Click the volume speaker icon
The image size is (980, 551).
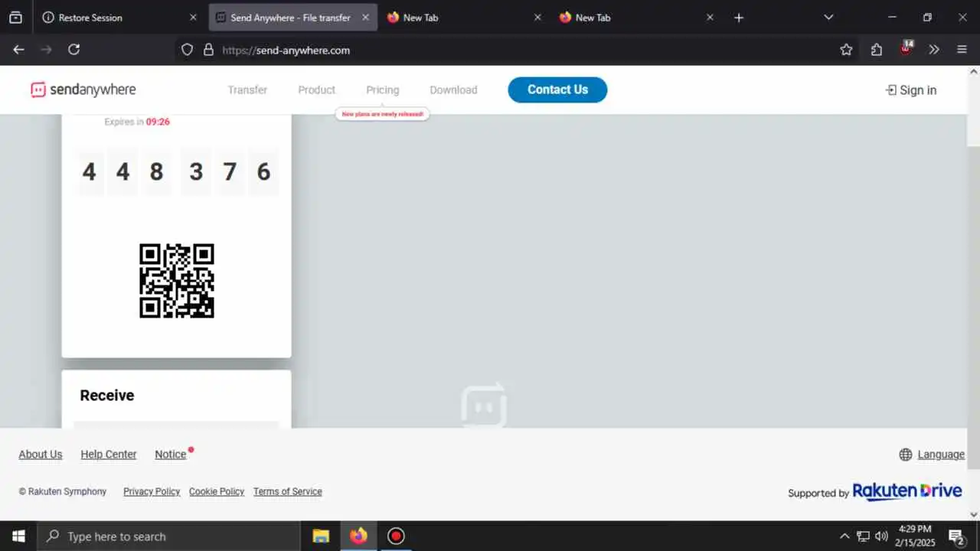[881, 536]
